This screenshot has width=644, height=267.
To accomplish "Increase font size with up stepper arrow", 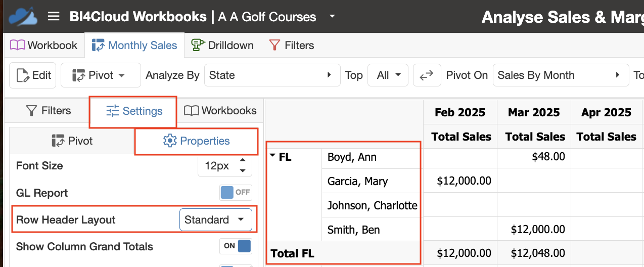I will point(243,161).
